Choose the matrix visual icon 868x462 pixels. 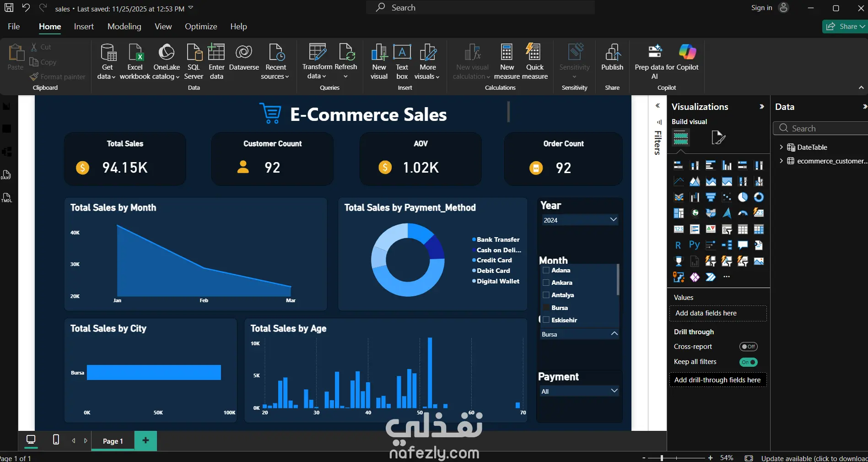(759, 229)
